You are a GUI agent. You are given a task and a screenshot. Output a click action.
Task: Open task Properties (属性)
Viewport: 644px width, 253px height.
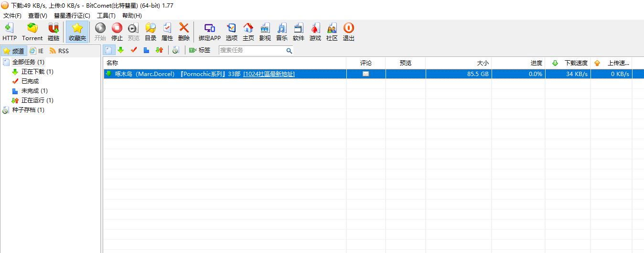click(x=167, y=32)
